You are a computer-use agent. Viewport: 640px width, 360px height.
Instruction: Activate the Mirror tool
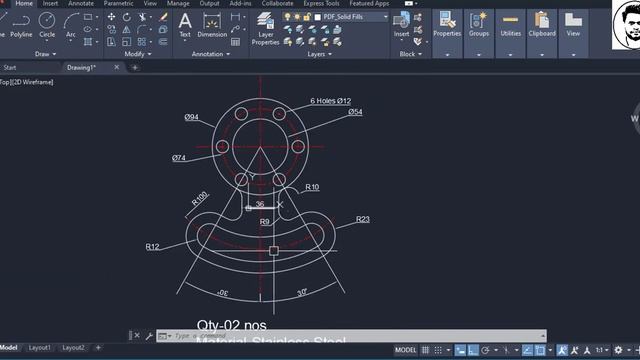[127, 29]
